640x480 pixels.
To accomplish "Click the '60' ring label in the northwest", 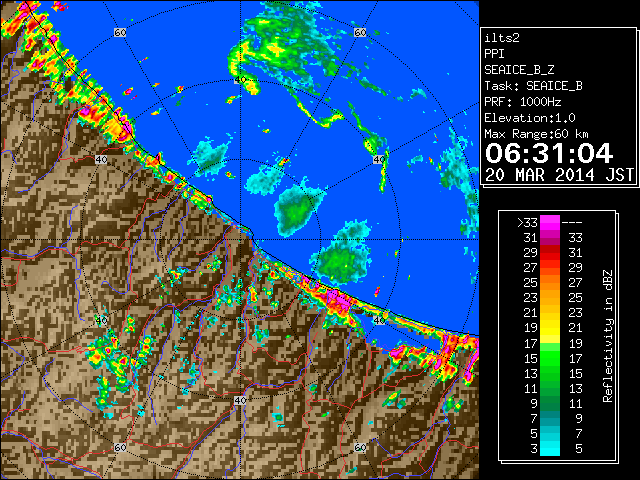I will point(120,32).
